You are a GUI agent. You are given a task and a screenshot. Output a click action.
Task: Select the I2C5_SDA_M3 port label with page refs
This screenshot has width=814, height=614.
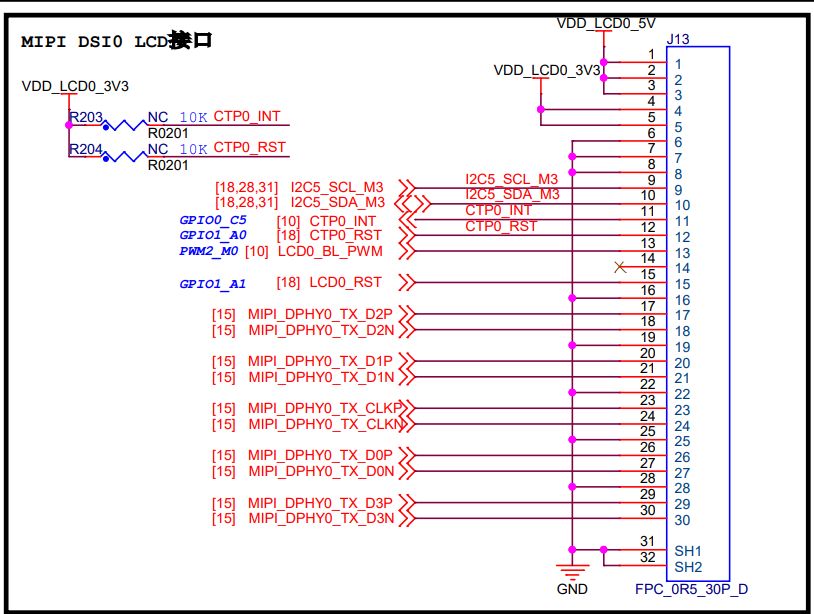[x=300, y=202]
